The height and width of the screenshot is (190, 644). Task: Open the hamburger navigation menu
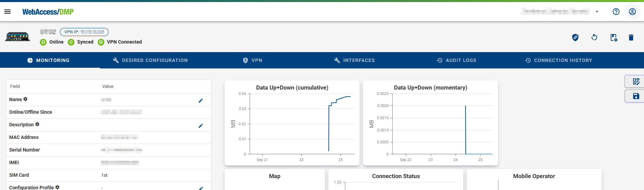pos(7,12)
